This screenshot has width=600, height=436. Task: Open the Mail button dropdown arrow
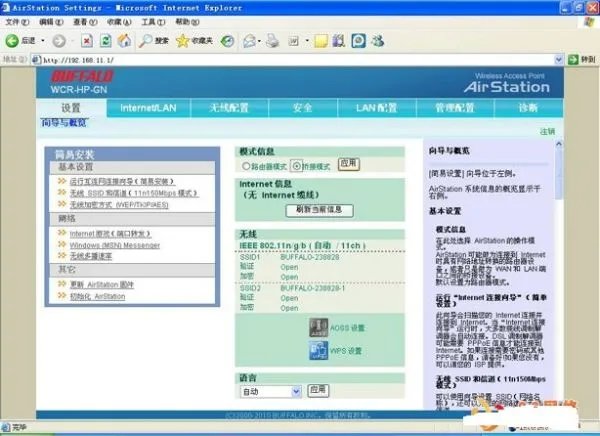pos(259,41)
